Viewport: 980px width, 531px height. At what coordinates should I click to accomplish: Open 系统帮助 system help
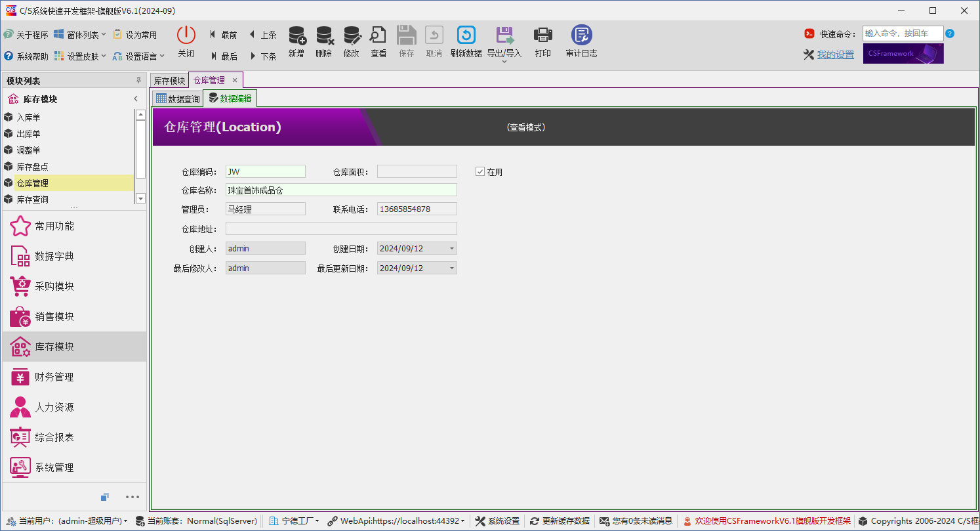(26, 56)
